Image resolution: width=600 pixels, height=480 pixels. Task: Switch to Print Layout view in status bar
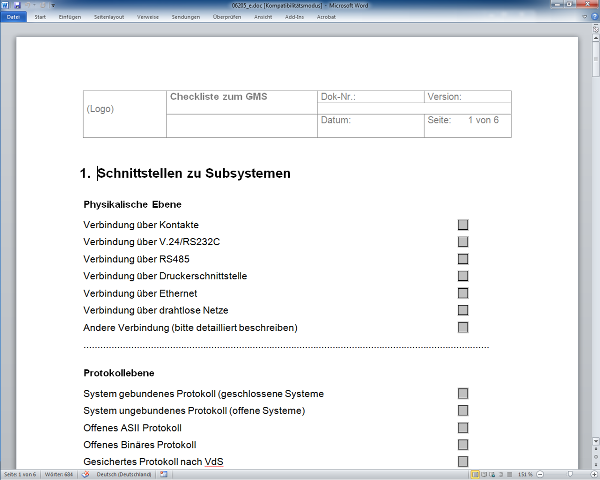tap(475, 474)
